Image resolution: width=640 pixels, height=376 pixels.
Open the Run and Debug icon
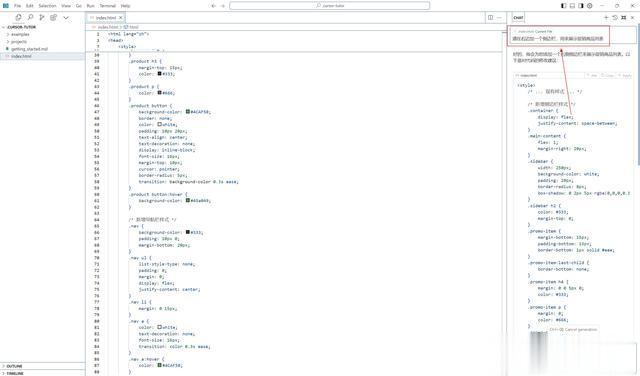[x=42, y=18]
